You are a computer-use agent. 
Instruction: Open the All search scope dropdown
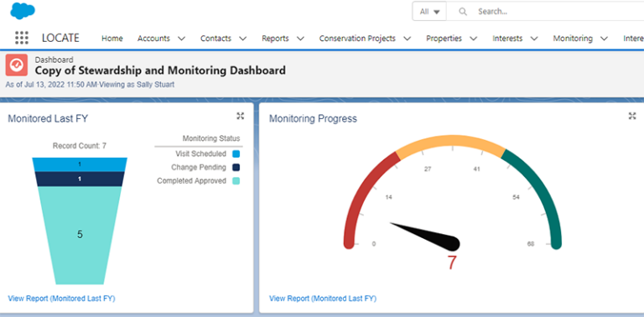429,12
